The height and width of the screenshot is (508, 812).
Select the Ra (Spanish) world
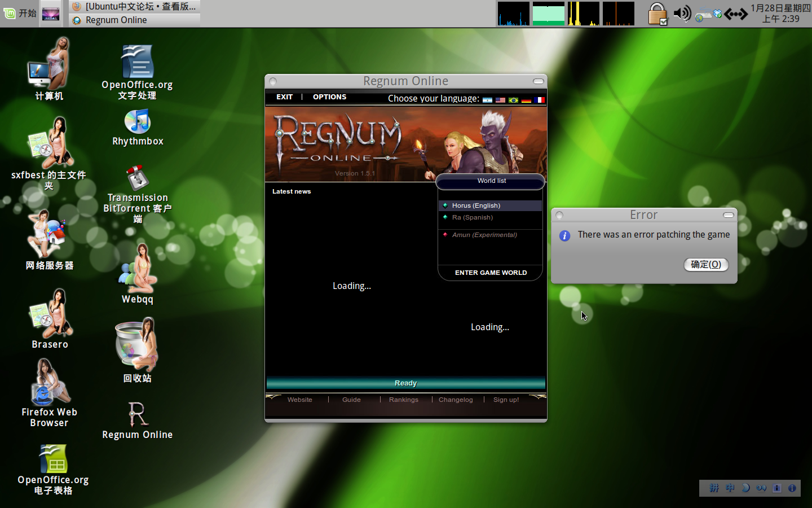[490, 217]
